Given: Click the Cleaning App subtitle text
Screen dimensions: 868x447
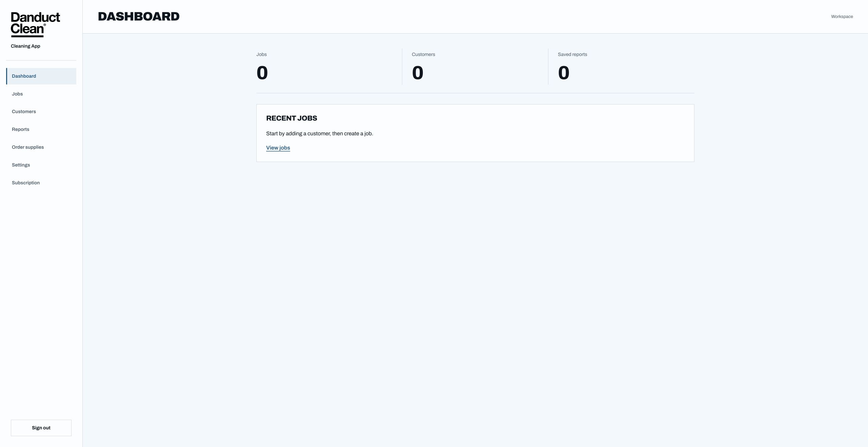Looking at the screenshot, I should coord(25,46).
